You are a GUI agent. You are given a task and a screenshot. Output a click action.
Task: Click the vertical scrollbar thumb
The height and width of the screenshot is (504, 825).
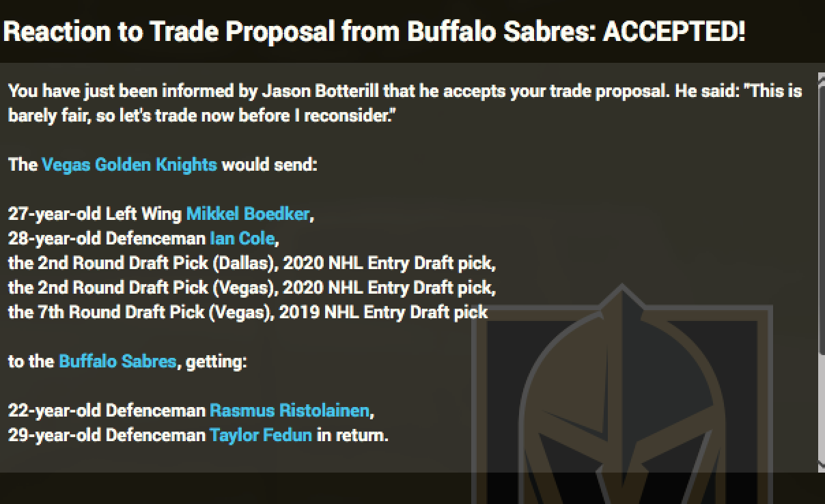pos(821,219)
